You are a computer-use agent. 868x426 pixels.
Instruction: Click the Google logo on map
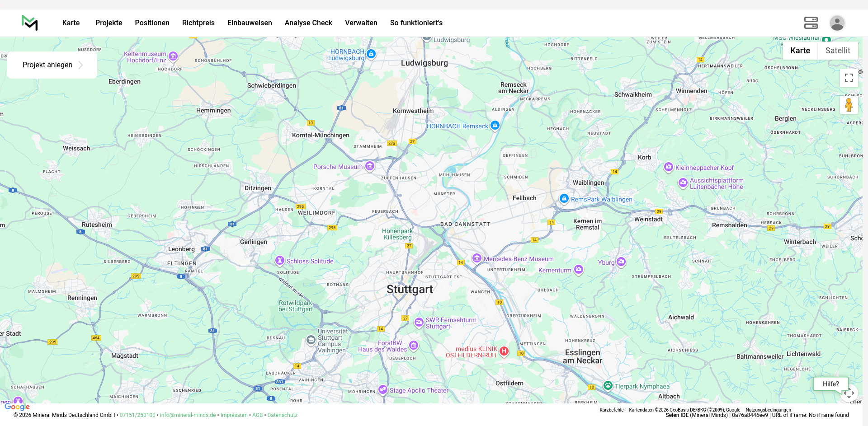[17, 407]
